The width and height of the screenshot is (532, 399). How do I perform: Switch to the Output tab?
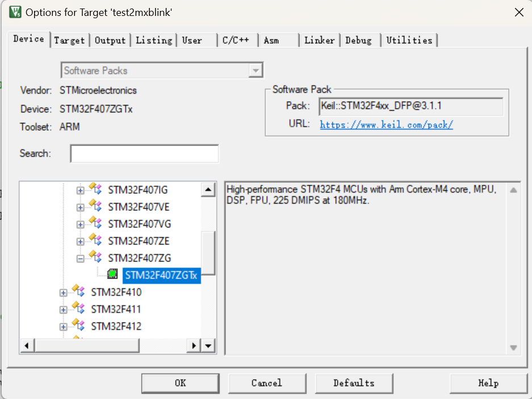(110, 40)
